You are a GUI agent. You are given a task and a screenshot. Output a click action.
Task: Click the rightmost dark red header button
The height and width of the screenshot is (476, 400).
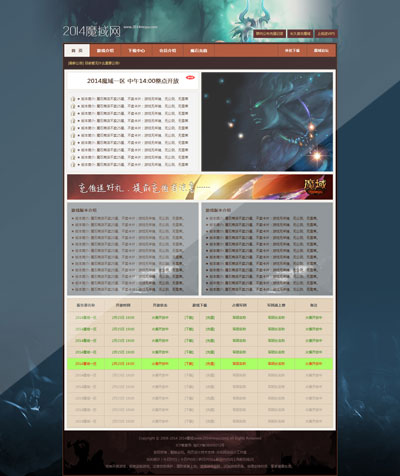tap(326, 34)
